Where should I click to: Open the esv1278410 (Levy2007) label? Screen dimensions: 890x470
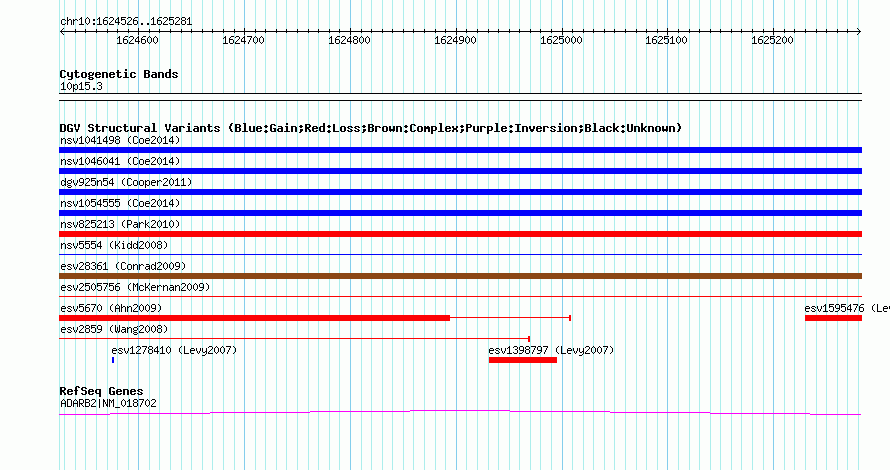(174, 350)
